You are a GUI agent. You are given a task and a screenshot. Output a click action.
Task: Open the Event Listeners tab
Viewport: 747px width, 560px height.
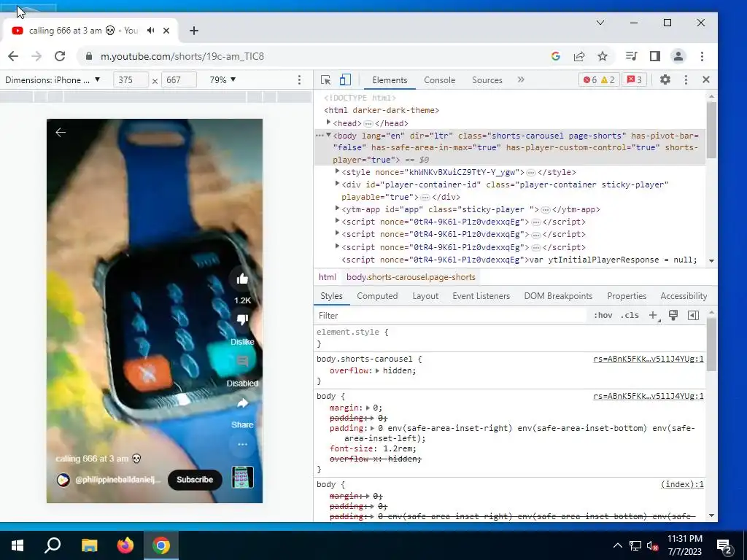point(481,296)
